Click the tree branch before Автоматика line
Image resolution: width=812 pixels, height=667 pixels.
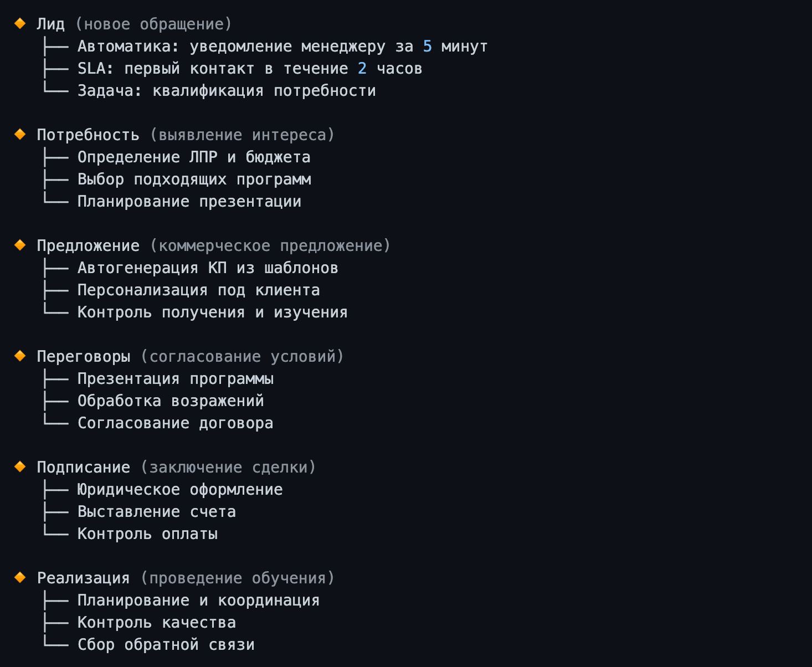[56, 47]
